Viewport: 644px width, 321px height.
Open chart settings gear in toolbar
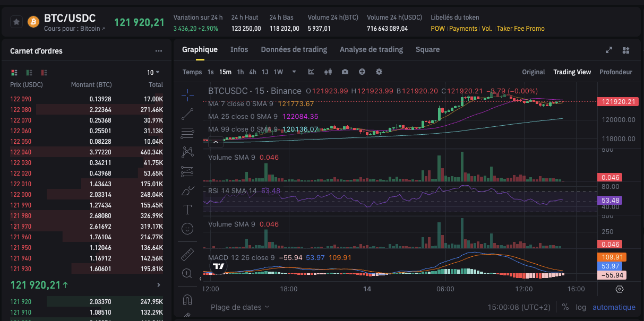pos(379,72)
